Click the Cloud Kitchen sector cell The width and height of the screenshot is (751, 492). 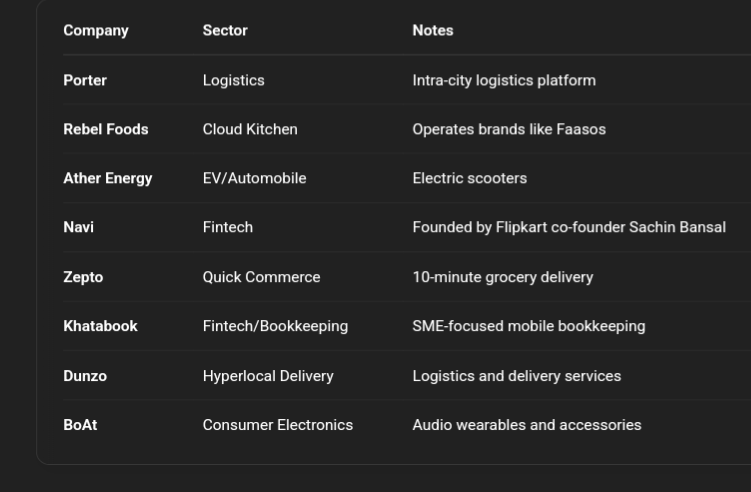(250, 129)
